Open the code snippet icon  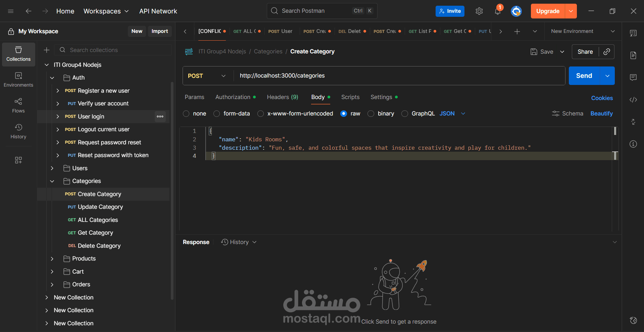pyautogui.click(x=633, y=100)
